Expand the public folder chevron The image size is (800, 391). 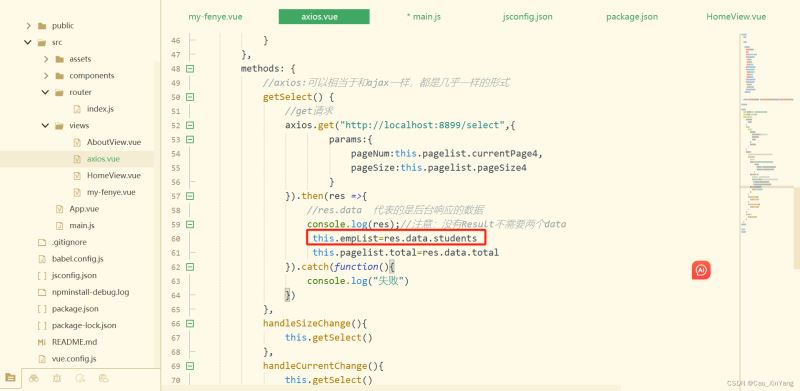(28, 26)
